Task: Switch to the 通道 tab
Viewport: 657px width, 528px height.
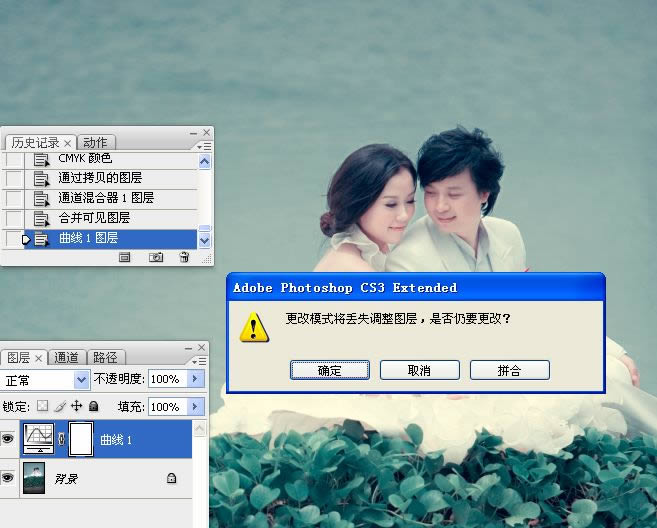Action: point(67,357)
